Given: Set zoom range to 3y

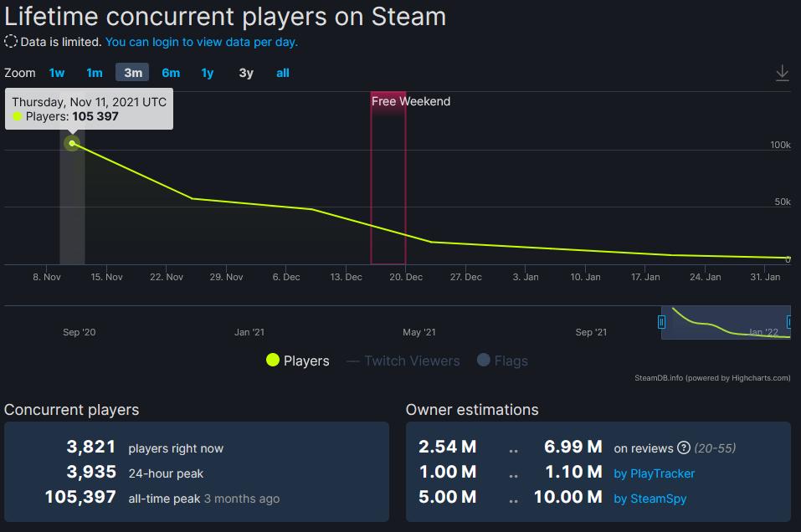Looking at the screenshot, I should point(246,73).
